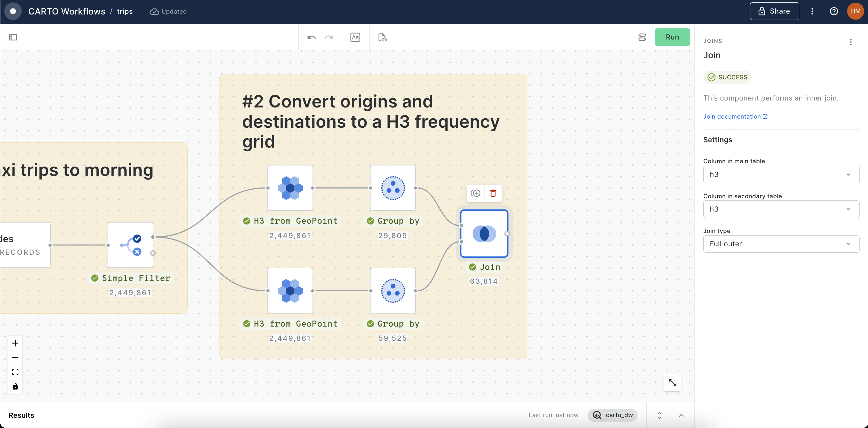The height and width of the screenshot is (428, 868).
Task: Open the Results tab
Action: click(21, 415)
